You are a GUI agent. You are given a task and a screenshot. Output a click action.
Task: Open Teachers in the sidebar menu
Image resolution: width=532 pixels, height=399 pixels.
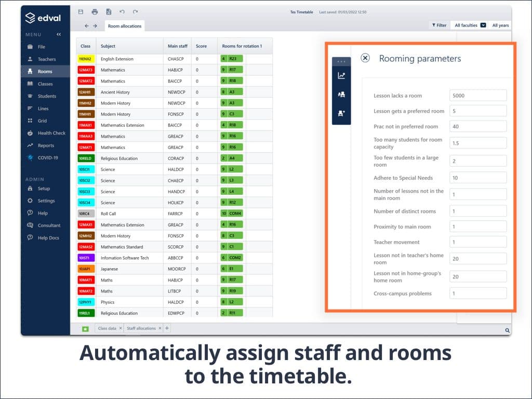tap(46, 59)
